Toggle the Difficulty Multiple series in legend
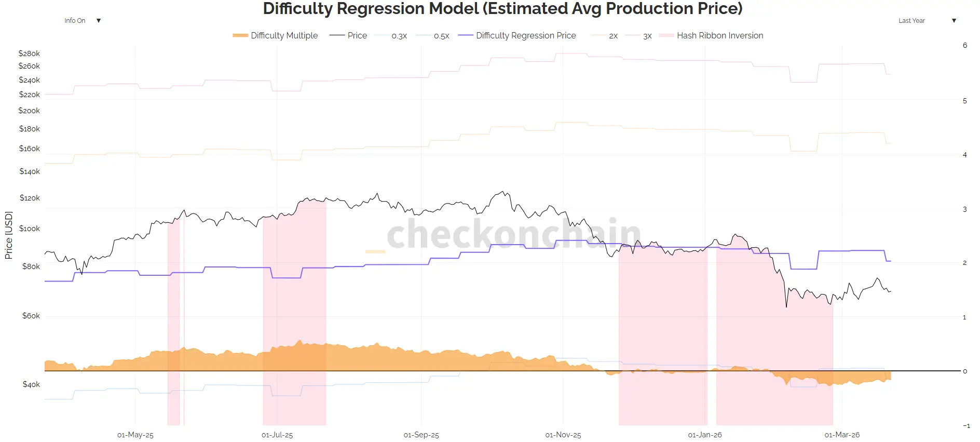980x442 pixels. click(x=284, y=35)
